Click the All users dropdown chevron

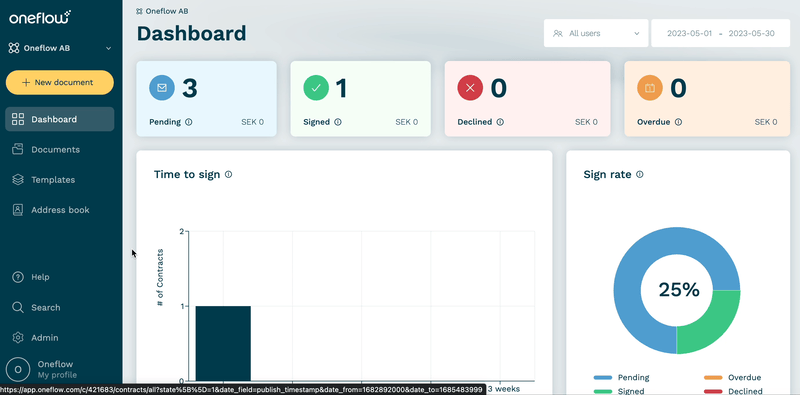tap(637, 33)
